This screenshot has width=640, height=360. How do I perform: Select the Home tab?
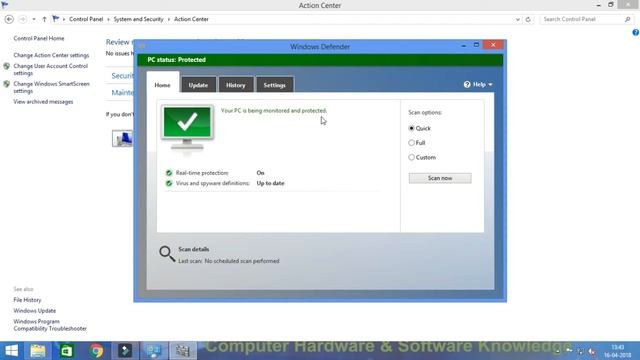[x=162, y=85]
